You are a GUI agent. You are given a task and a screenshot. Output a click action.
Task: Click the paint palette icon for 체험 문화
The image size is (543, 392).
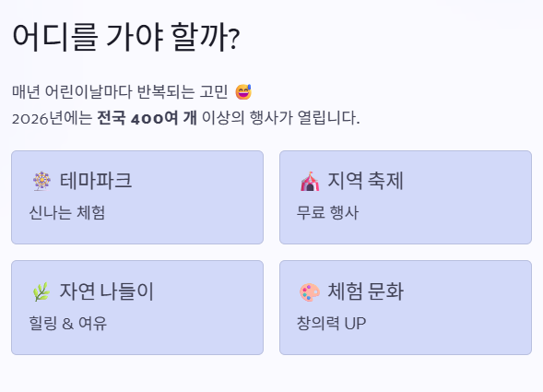point(310,292)
